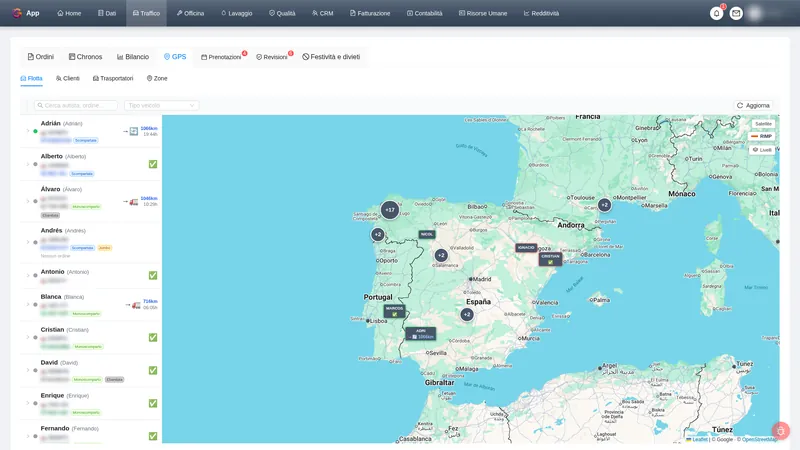800x450 pixels.
Task: Click the red bug report icon
Action: point(781,431)
